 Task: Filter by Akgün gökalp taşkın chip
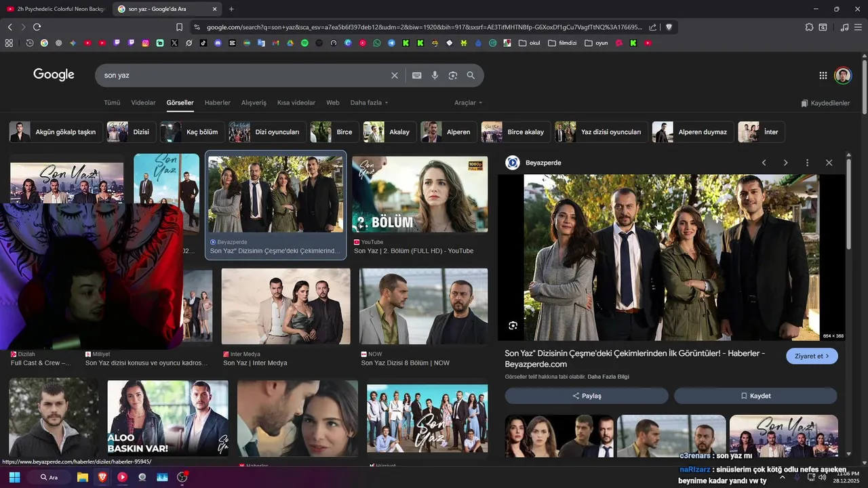pos(56,132)
